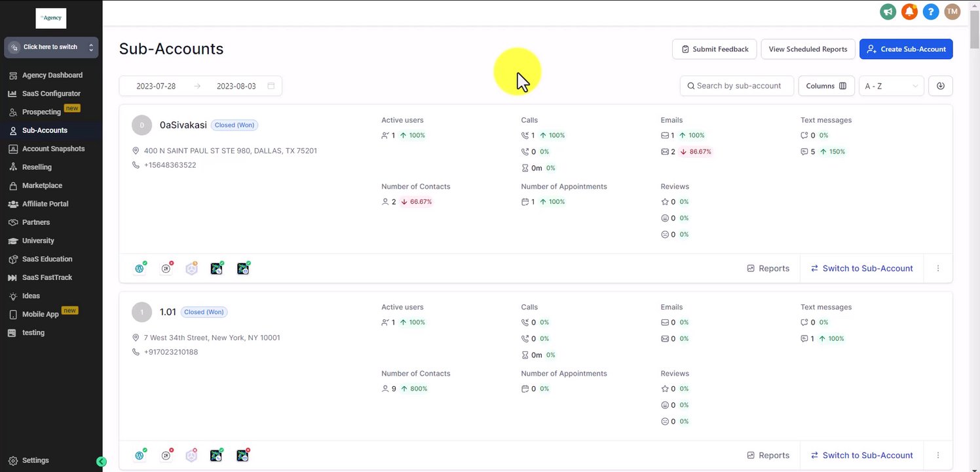Open the Columns selector
980x472 pixels.
826,86
